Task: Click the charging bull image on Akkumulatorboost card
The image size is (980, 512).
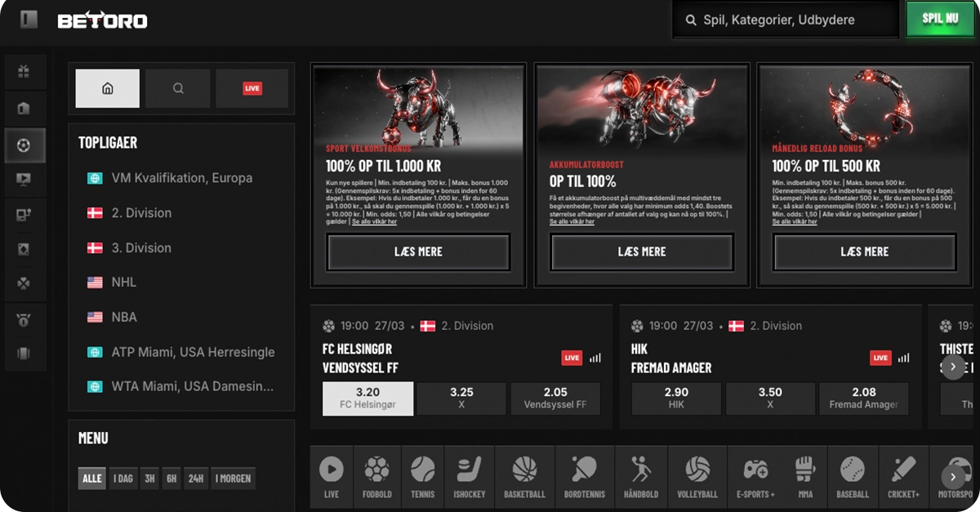Action: [x=642, y=106]
